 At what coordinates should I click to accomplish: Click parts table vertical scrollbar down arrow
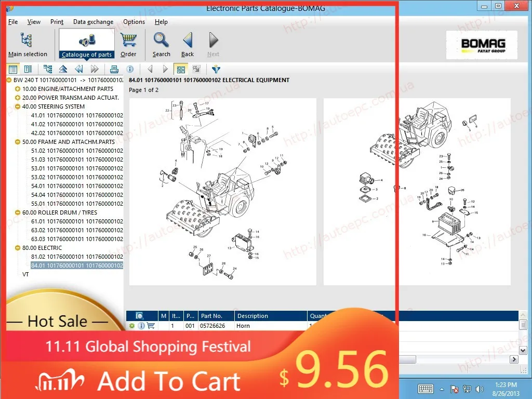523,351
